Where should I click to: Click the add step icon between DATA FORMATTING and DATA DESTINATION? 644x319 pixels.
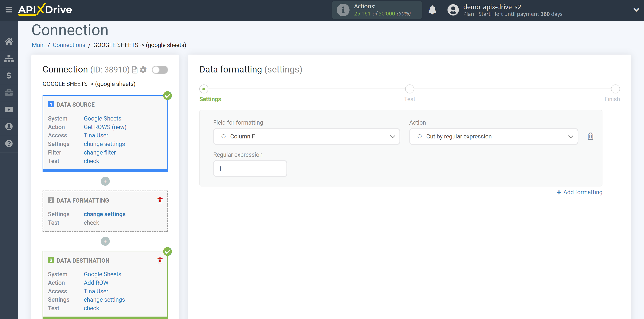pos(105,241)
